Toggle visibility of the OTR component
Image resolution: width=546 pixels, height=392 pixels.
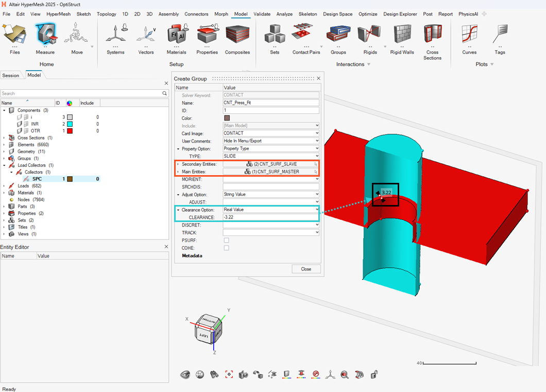(20, 131)
